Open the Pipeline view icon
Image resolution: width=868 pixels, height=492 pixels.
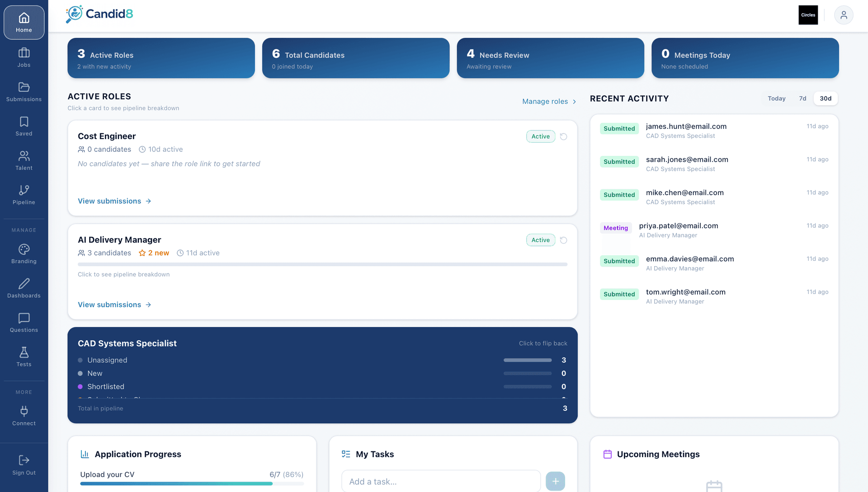tap(24, 194)
